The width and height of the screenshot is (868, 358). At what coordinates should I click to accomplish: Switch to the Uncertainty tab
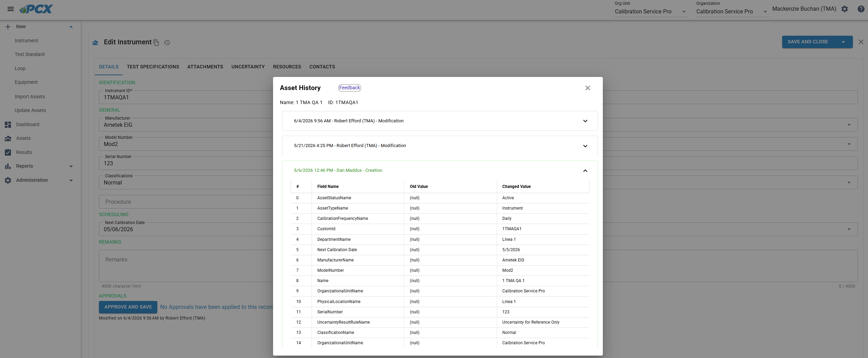pos(248,67)
